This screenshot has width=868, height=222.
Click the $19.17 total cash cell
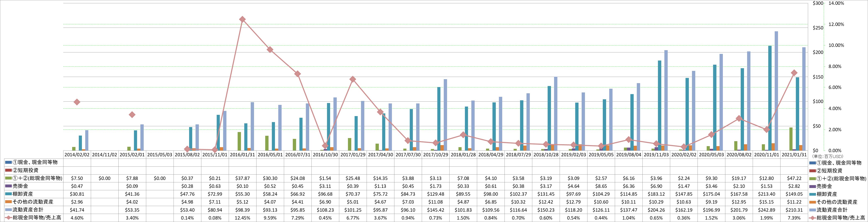(739, 178)
